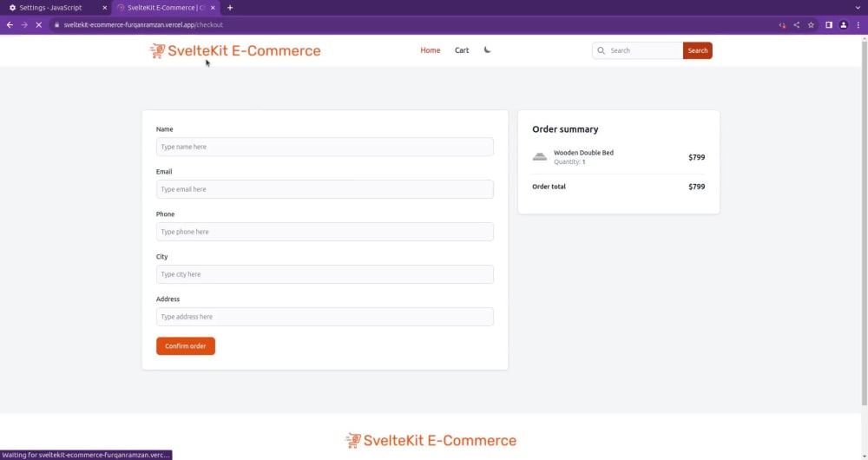Screen dimensions: 868x460
Task: Click the Order summary heading
Action: pyautogui.click(x=565, y=129)
